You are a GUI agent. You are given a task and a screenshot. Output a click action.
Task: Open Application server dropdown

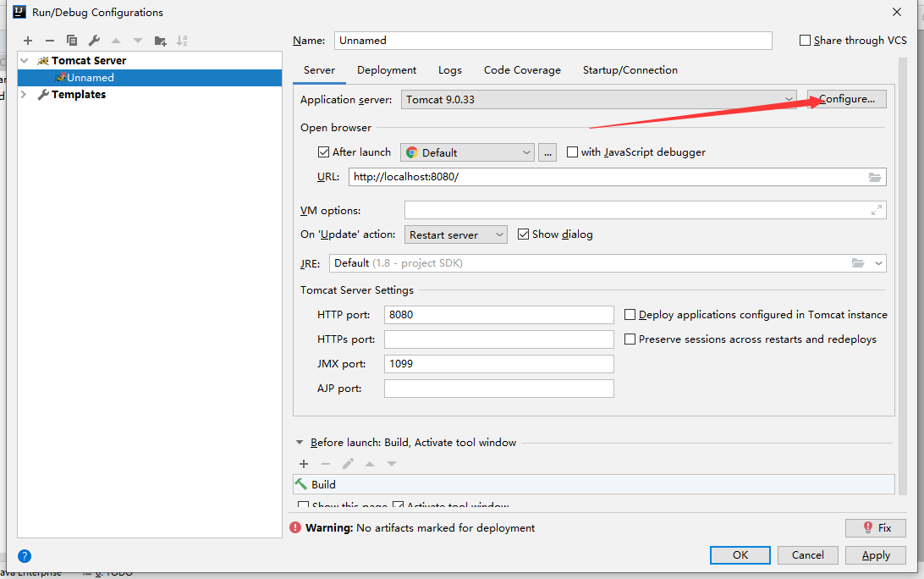pyautogui.click(x=599, y=100)
